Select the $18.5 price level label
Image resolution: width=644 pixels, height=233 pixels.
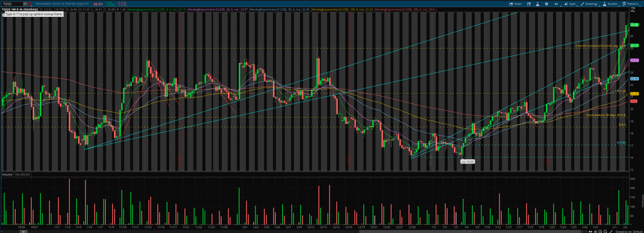[x=623, y=125]
